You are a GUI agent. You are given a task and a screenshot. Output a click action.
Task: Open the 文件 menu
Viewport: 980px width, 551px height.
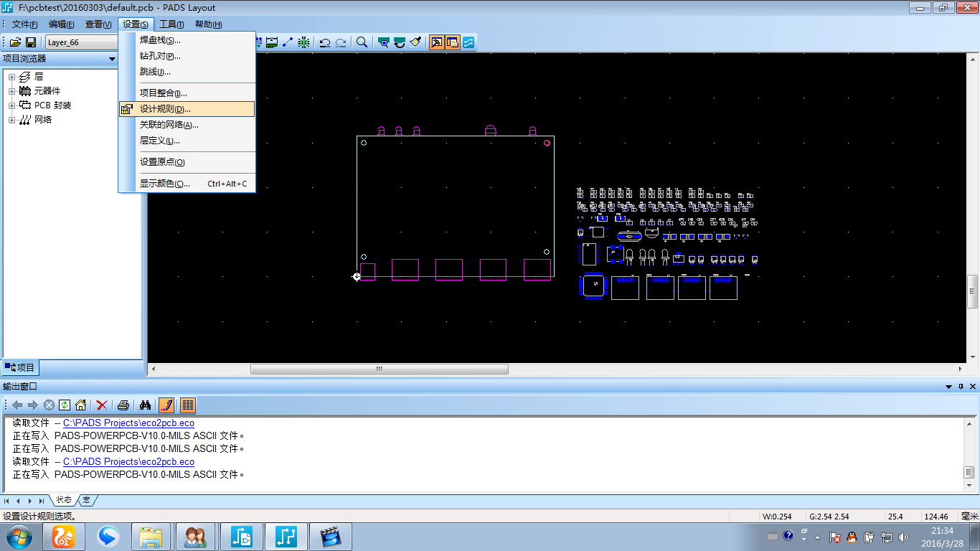(24, 24)
